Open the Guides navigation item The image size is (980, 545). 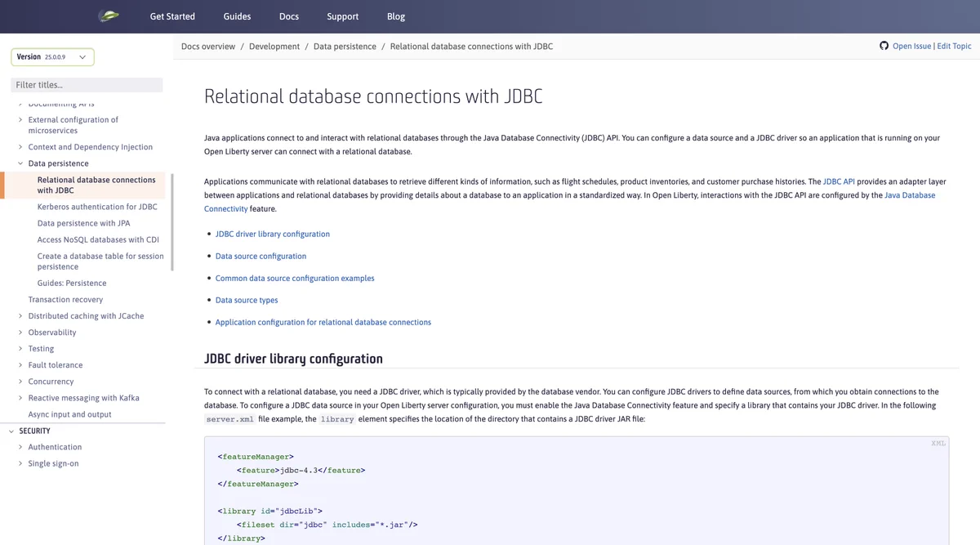point(237,16)
